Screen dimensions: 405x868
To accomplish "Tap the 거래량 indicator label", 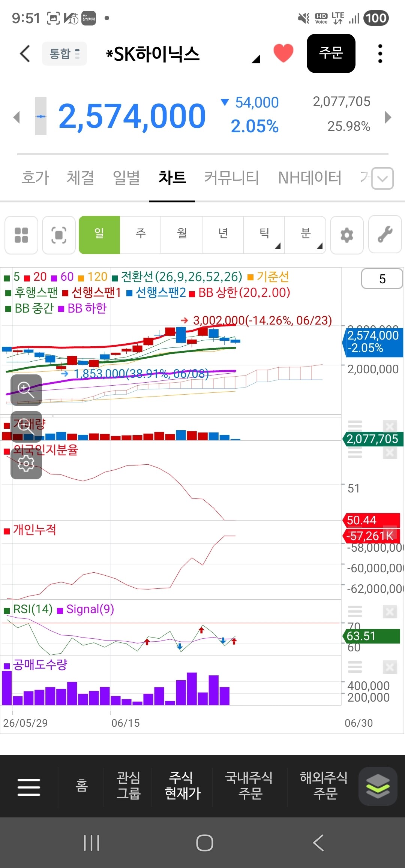I will [x=25, y=425].
